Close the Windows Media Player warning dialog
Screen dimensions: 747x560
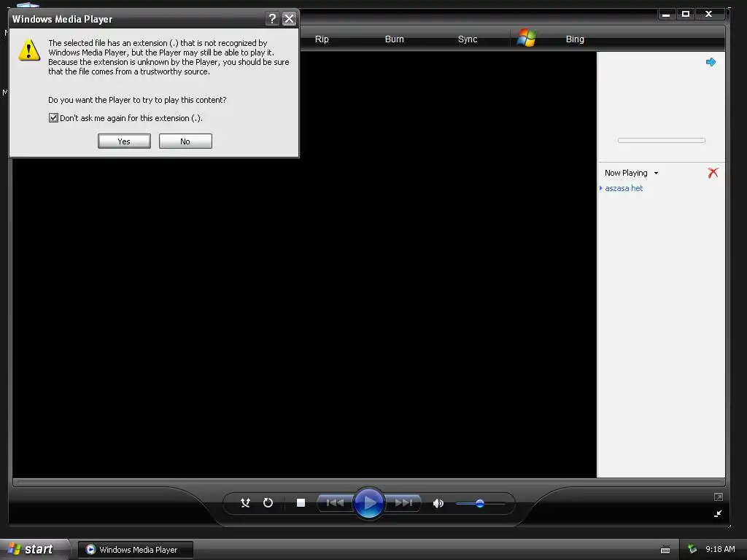289,18
